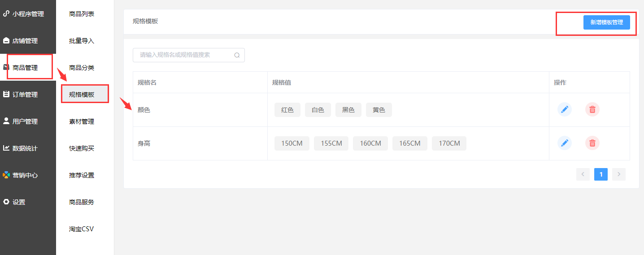Select the 规格模板 submenu item
This screenshot has height=255, width=644.
[85, 95]
